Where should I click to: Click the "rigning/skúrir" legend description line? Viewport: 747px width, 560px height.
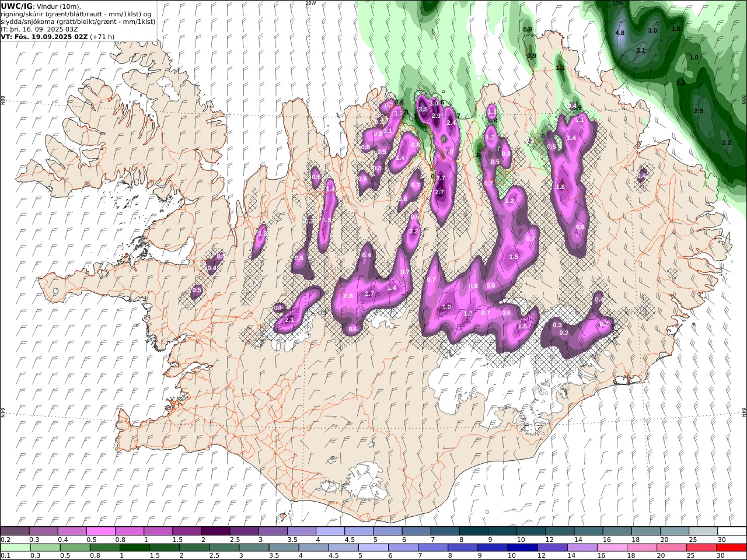(x=76, y=14)
